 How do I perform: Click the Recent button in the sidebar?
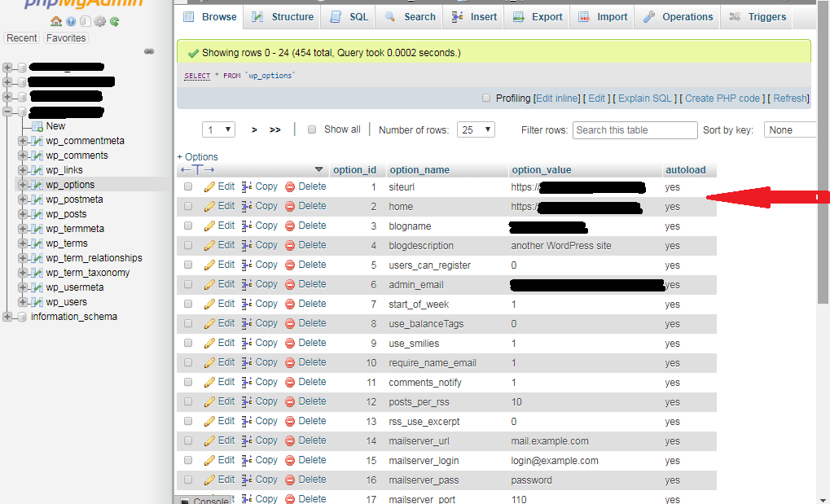(21, 37)
